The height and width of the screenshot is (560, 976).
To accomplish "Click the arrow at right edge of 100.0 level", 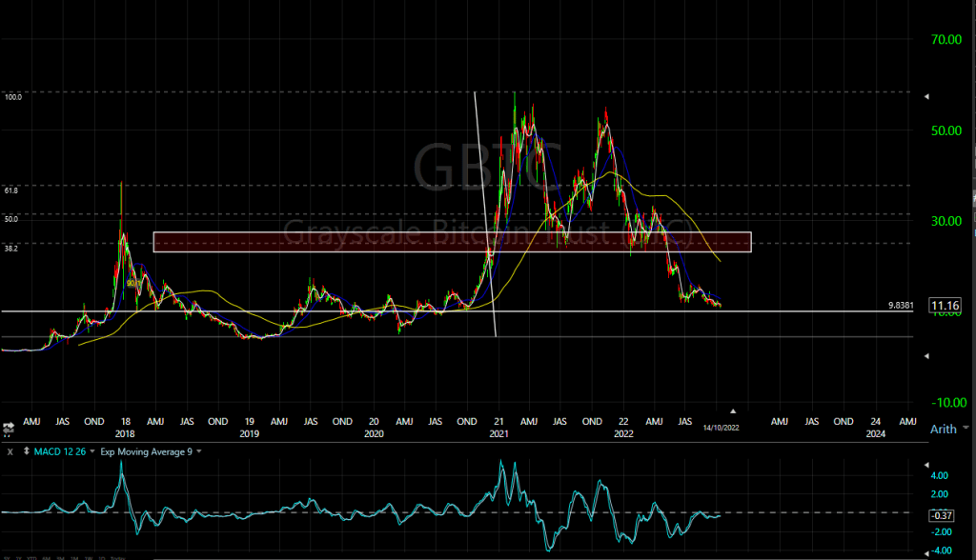I will pos(925,96).
